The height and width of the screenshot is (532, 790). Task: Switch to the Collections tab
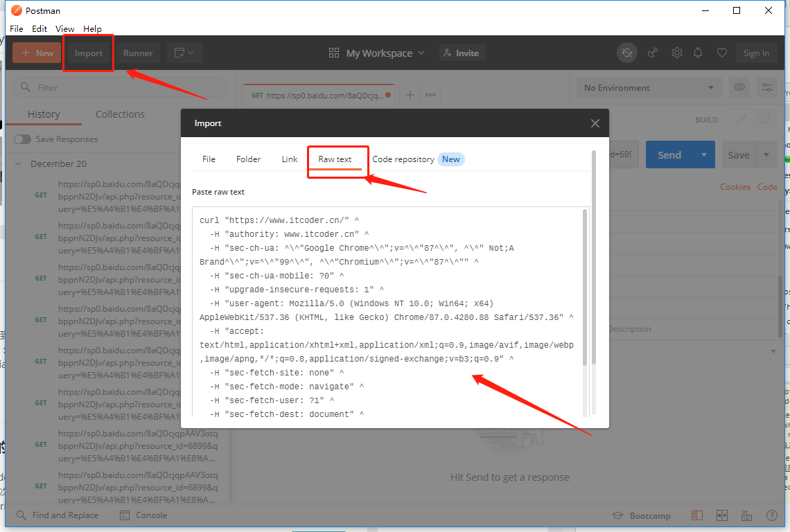point(120,114)
